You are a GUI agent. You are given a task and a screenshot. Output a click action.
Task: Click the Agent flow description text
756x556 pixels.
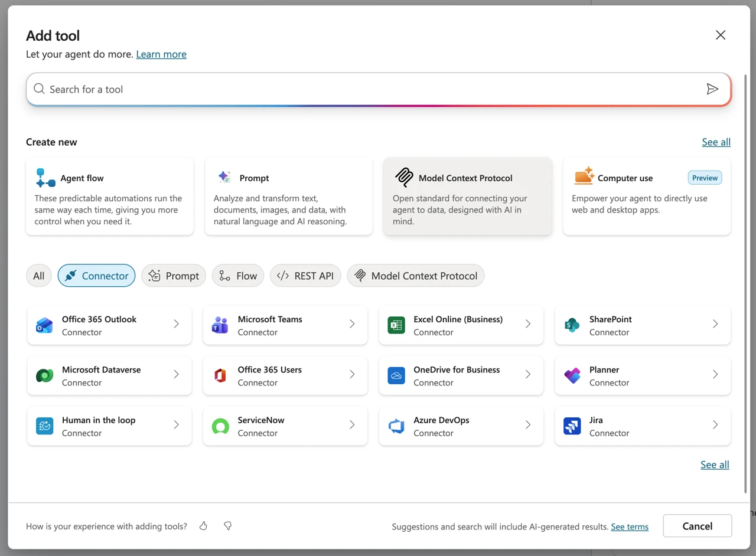click(x=108, y=210)
